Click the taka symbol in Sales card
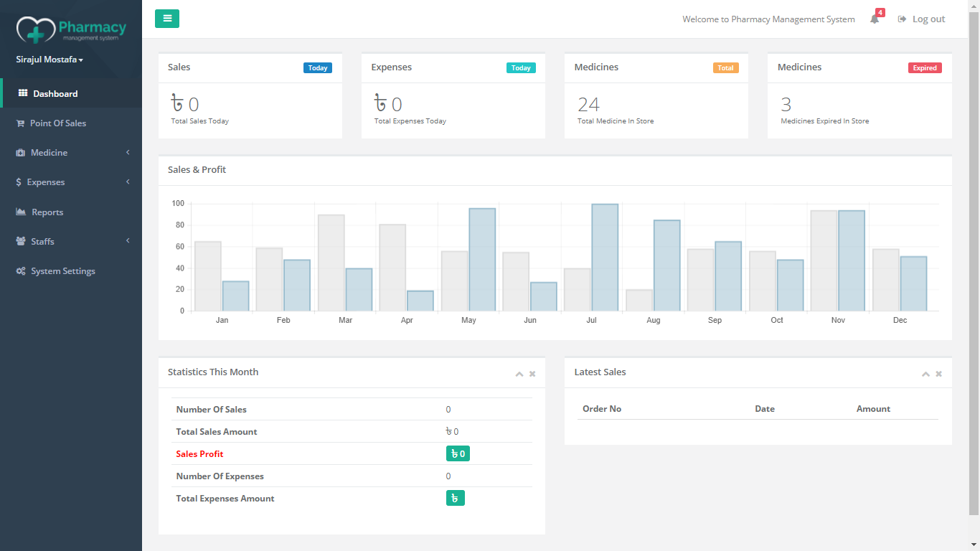 [178, 104]
